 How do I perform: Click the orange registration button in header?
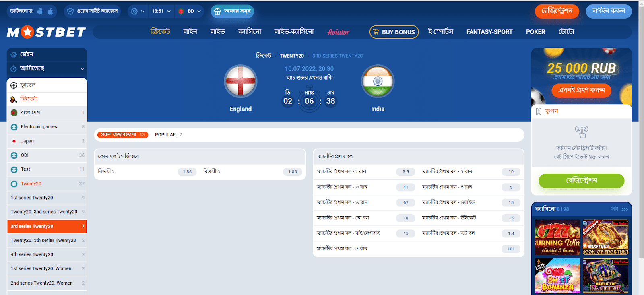coord(557,11)
